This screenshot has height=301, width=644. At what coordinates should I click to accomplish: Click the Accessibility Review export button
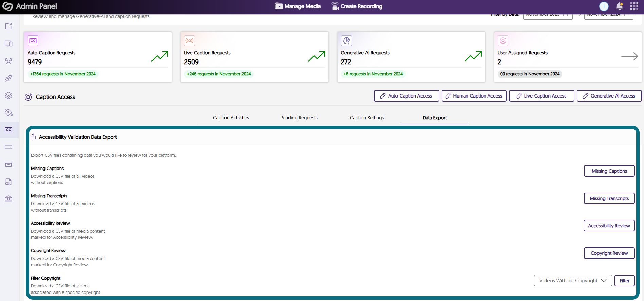609,226
